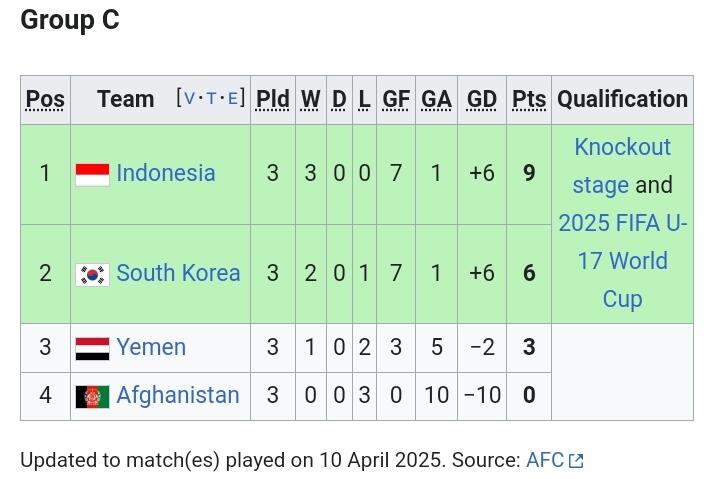Click the Pld column header abbreviation
Image resolution: width=717 pixels, height=479 pixels.
click(272, 99)
